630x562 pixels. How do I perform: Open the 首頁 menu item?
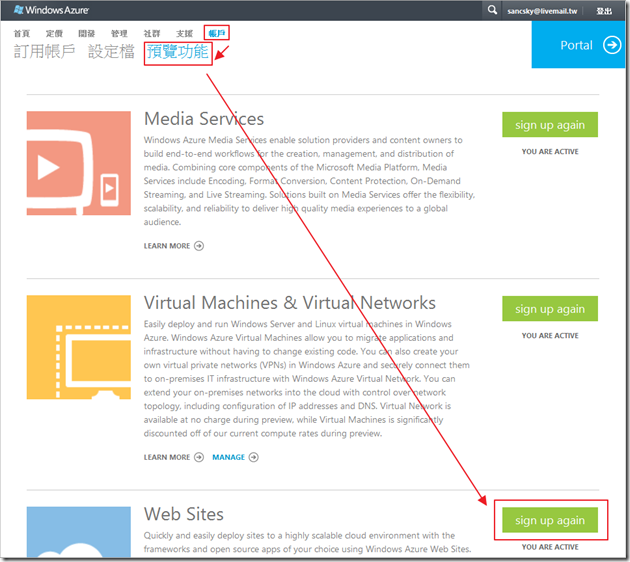pos(22,33)
